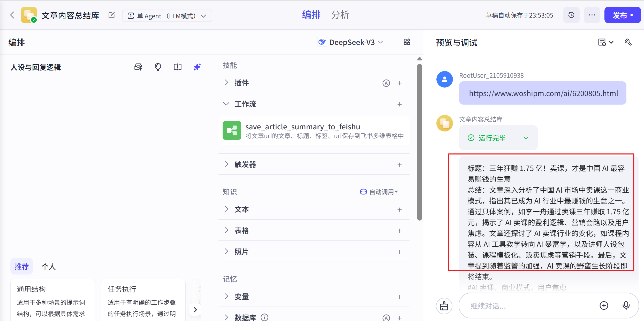Click the 继续对话 chat input field
Viewport: 644px width, 321px height.
point(530,306)
